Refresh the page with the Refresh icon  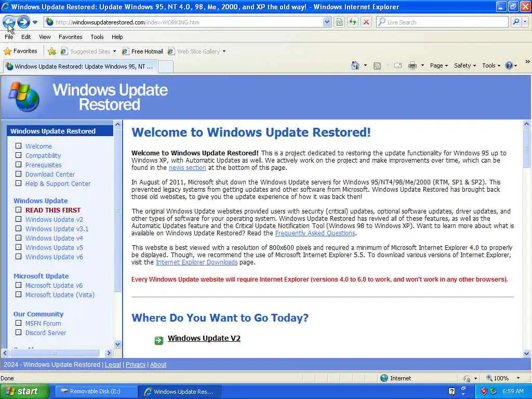[353, 22]
